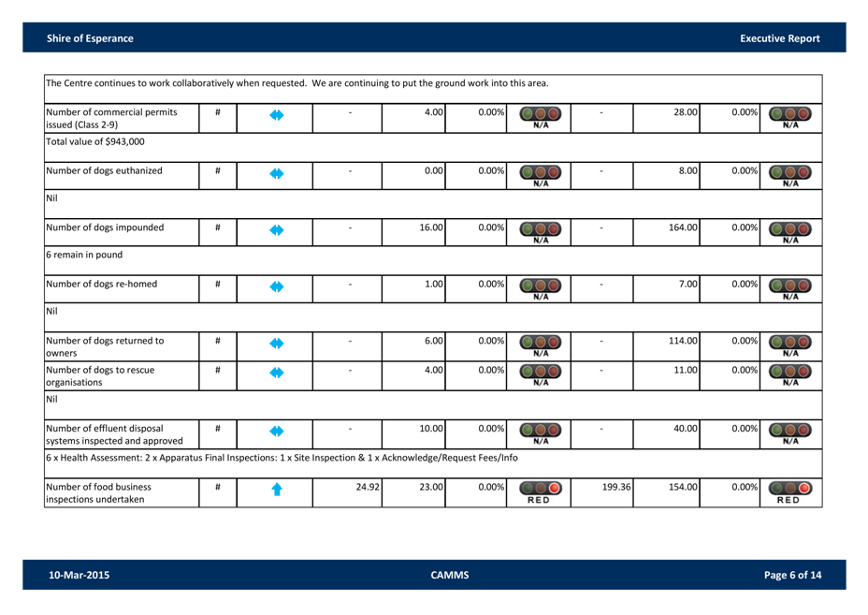Click the rightmost N/A traffic light for commercial permits

790,118
